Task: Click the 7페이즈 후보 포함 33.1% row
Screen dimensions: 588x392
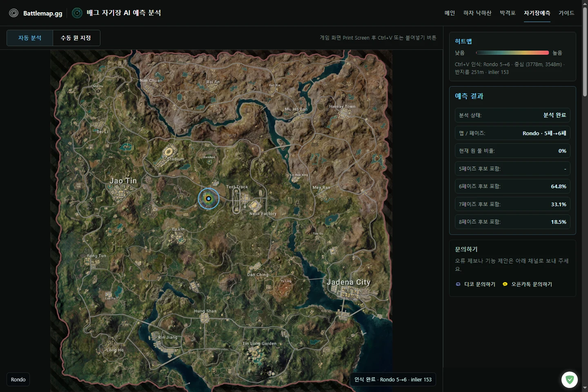Action: [x=512, y=204]
